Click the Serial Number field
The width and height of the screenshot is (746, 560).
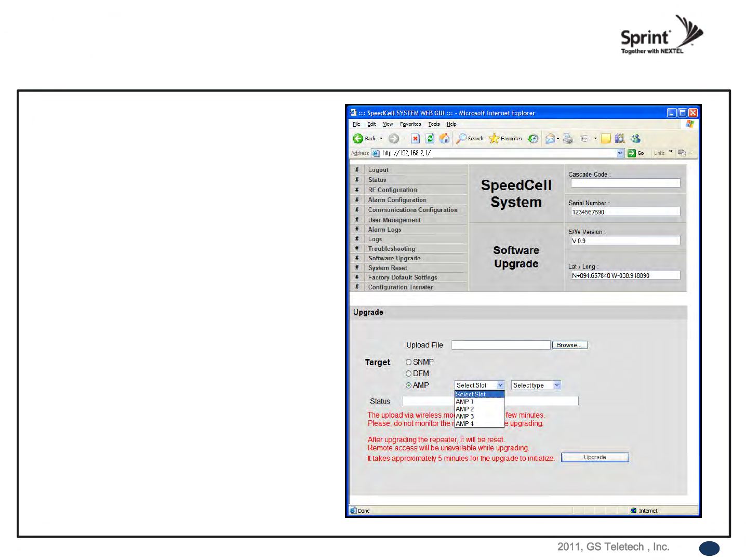(x=625, y=211)
